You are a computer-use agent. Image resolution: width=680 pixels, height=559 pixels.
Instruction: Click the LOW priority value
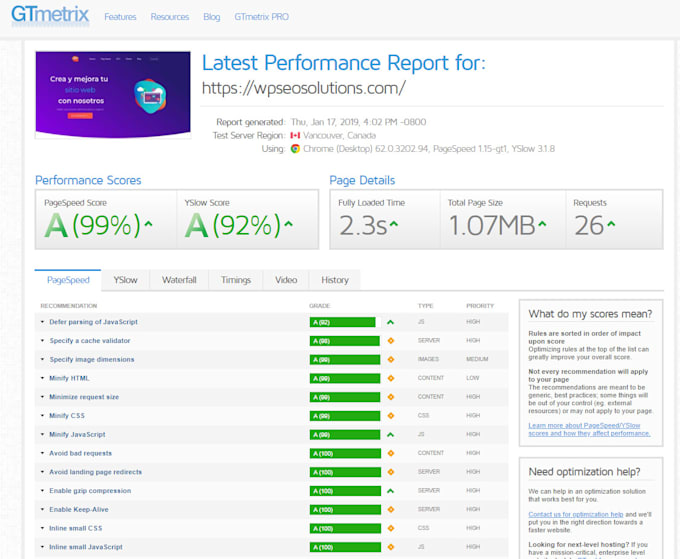473,378
